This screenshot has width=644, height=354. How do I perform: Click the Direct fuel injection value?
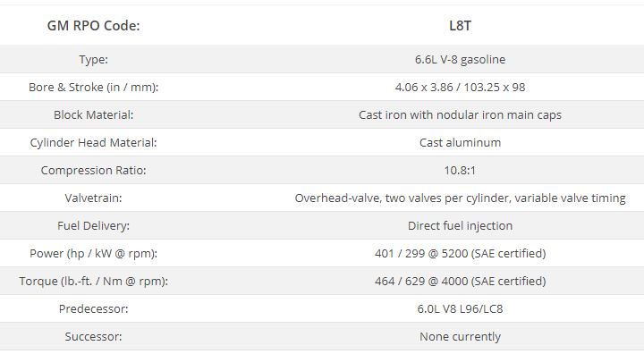click(460, 225)
